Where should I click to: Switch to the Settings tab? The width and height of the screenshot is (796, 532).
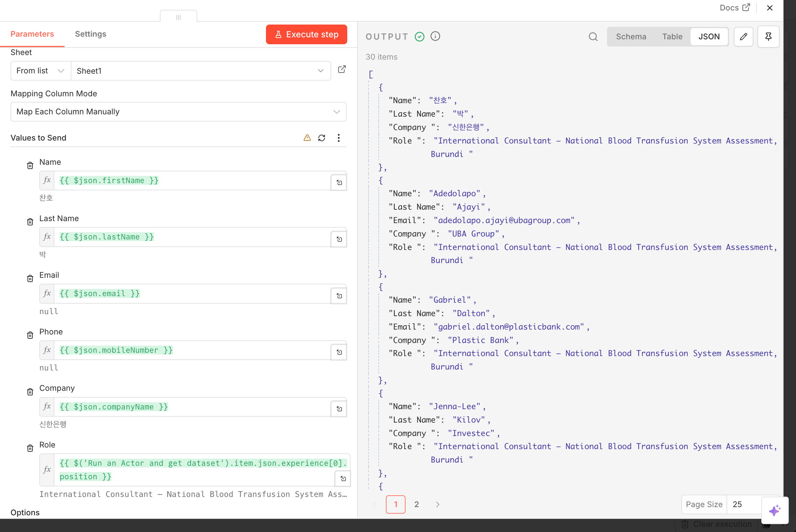[x=91, y=34]
